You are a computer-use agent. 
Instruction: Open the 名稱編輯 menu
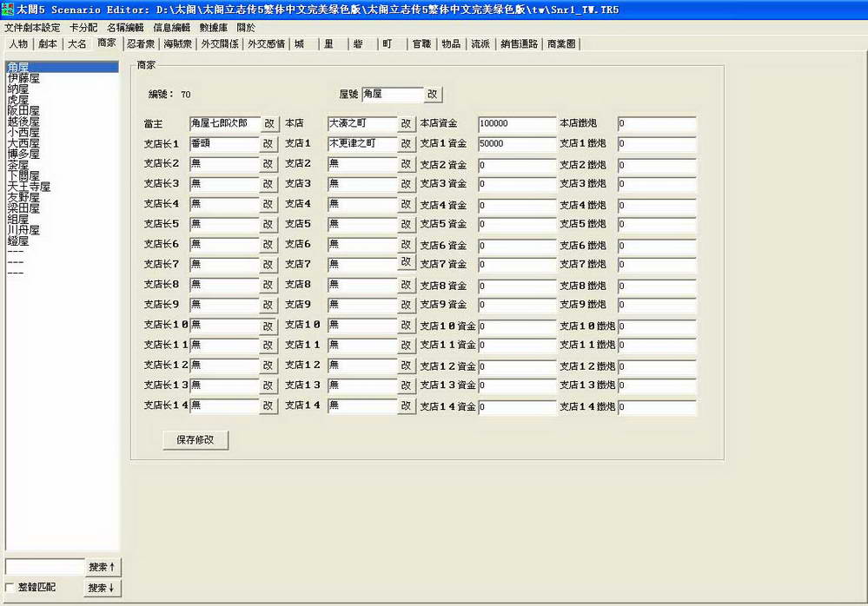coord(125,27)
